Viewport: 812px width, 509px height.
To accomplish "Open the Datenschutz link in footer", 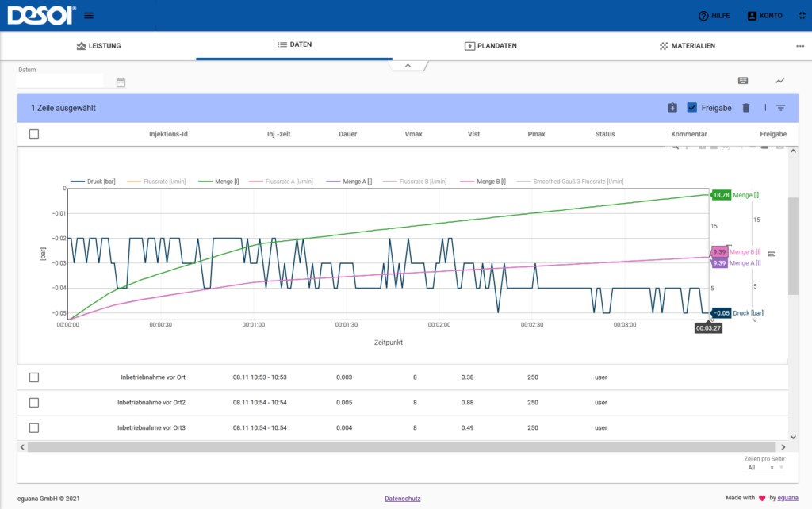I will click(x=402, y=499).
